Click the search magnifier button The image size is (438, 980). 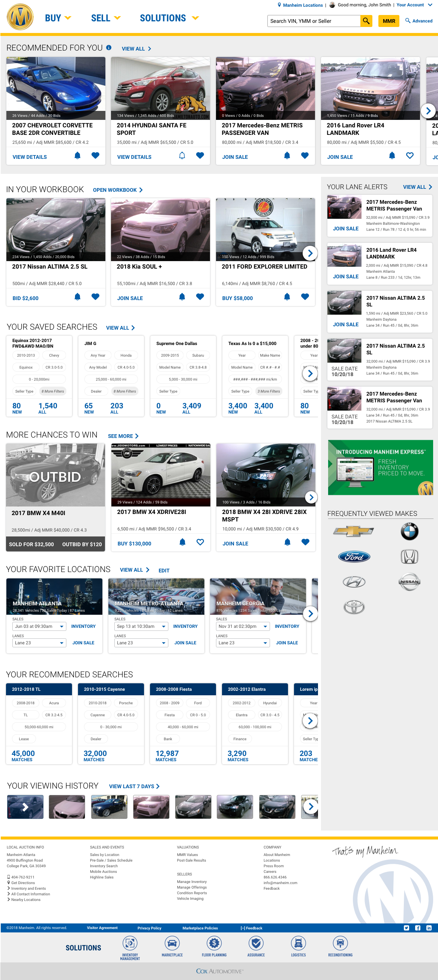(x=366, y=21)
